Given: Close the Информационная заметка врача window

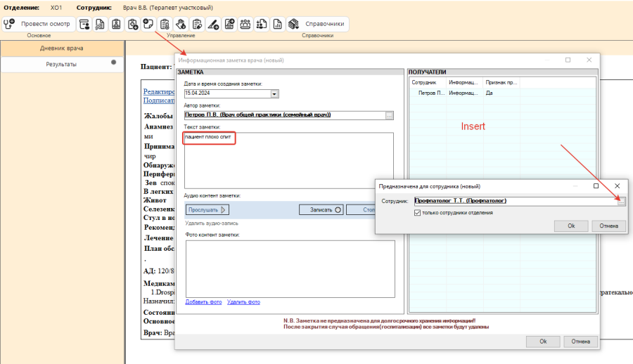Looking at the screenshot, I should 589,60.
